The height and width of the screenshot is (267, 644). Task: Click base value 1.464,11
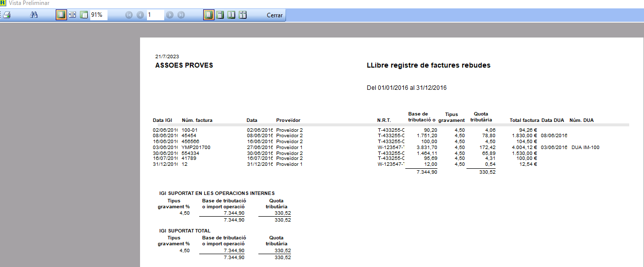point(427,153)
